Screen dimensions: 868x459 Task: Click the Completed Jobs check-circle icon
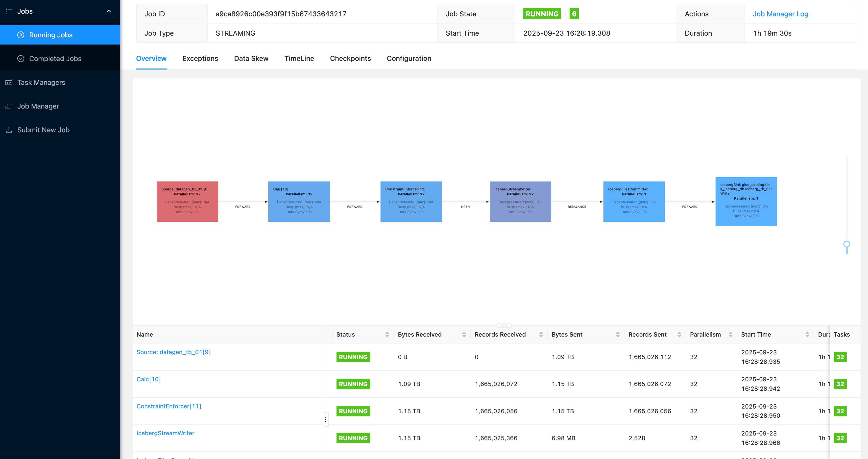pyautogui.click(x=21, y=59)
